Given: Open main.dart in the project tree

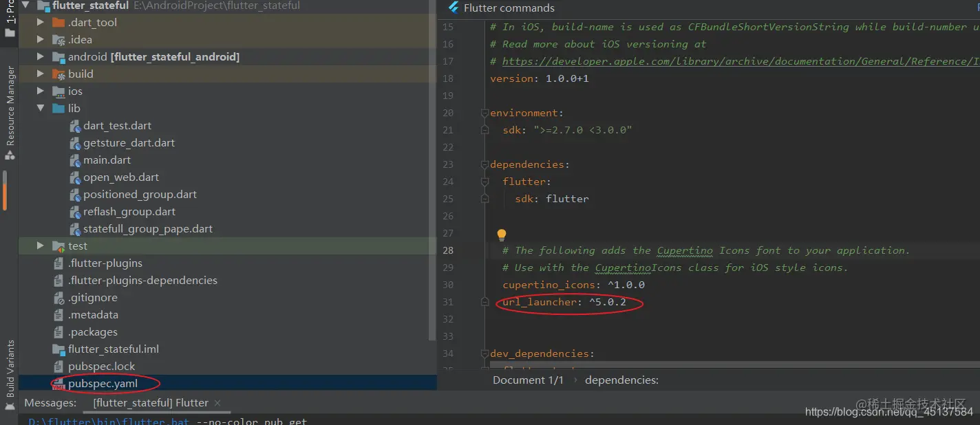Looking at the screenshot, I should (x=107, y=160).
